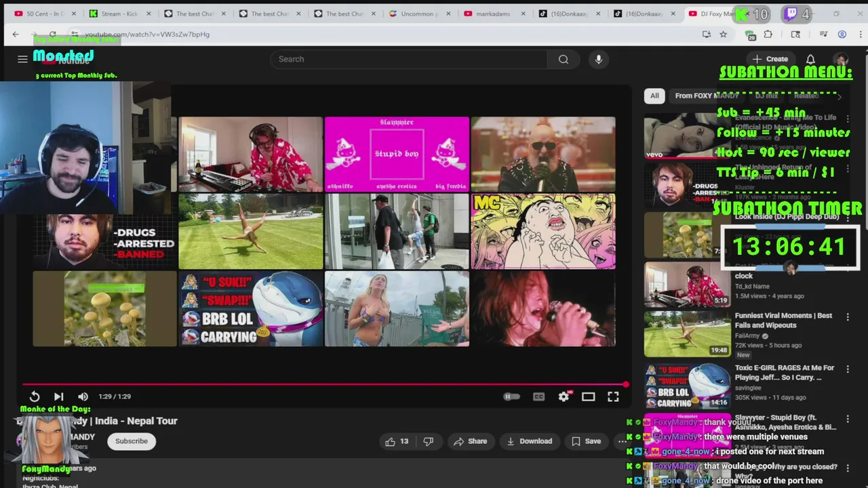Viewport: 868px width, 488px height.
Task: Start voice search with the microphone icon
Action: point(598,59)
